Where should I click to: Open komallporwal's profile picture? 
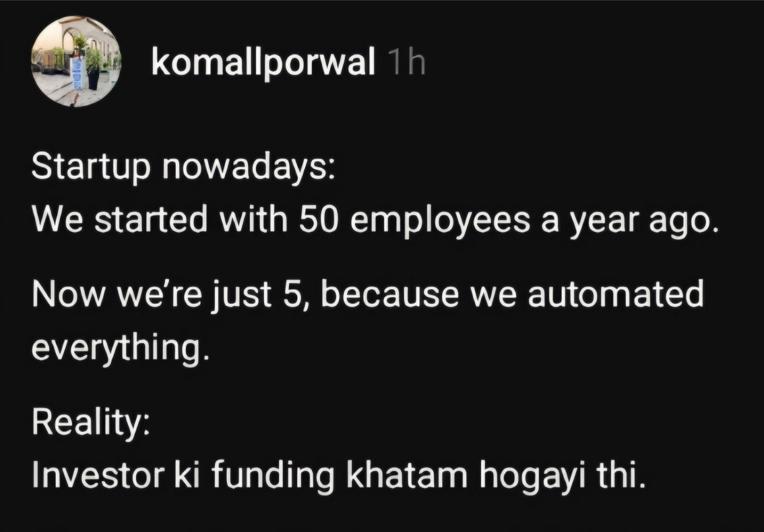click(76, 62)
